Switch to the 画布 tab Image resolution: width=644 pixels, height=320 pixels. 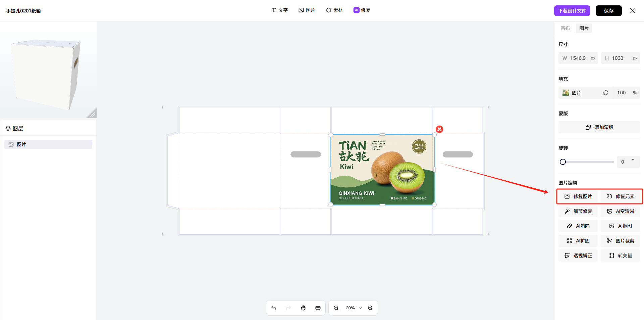565,28
